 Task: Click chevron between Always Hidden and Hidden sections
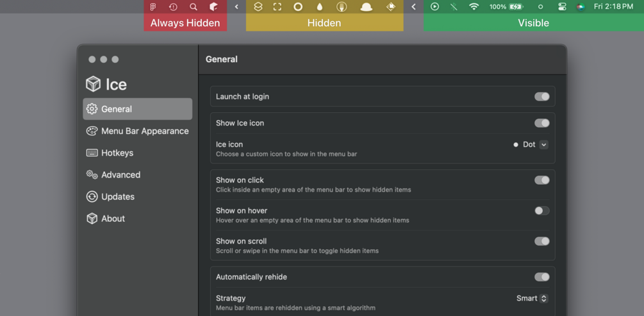click(x=236, y=6)
